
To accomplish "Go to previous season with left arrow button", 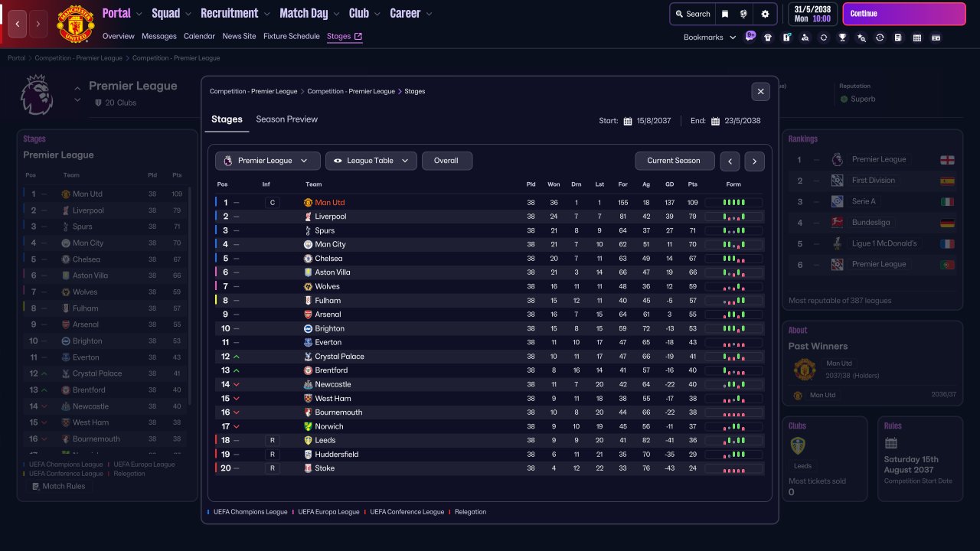I will coord(730,161).
